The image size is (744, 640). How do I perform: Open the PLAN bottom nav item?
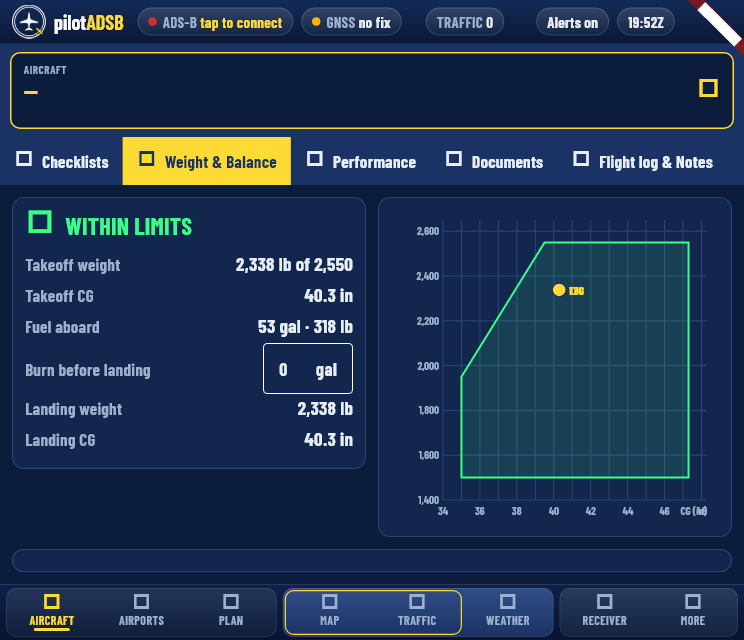point(231,612)
